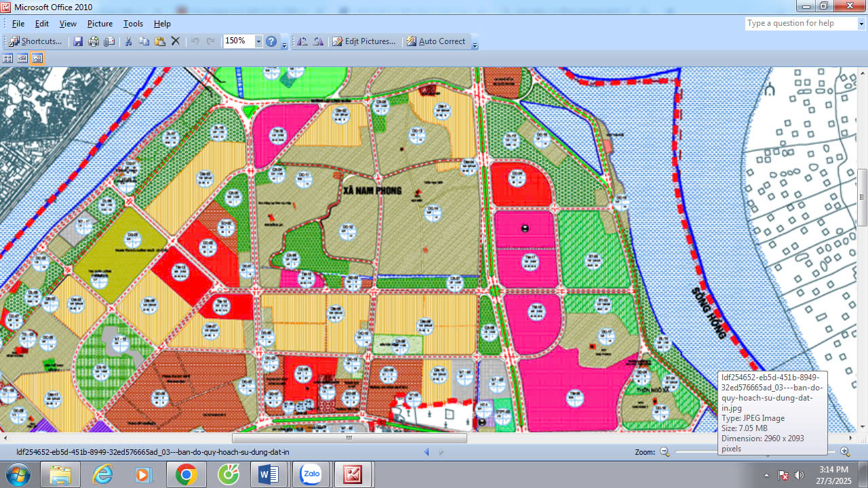This screenshot has height=488, width=868.
Task: Expand Standard toolbar options arrow
Action: pyautogui.click(x=284, y=43)
